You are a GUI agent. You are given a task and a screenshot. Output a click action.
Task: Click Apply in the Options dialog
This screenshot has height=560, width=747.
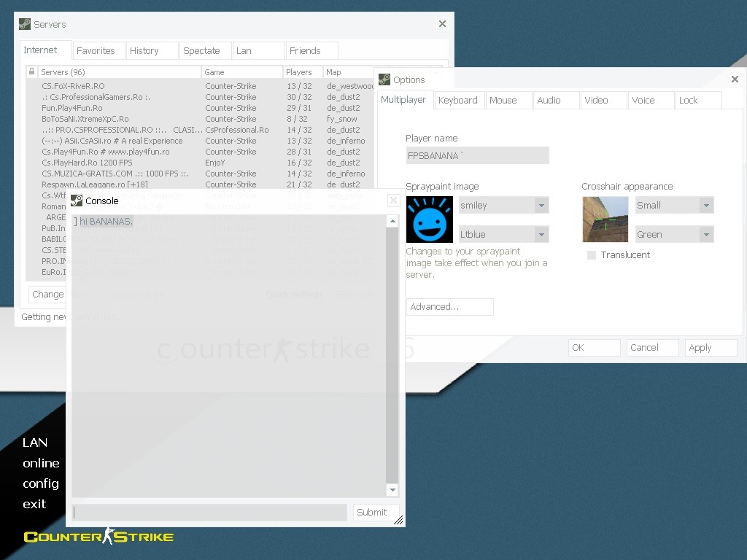pos(711,348)
